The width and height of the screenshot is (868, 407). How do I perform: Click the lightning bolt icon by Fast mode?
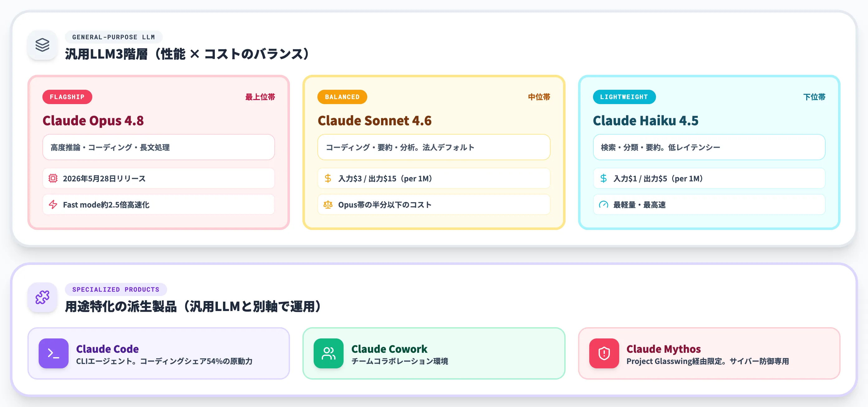click(53, 204)
